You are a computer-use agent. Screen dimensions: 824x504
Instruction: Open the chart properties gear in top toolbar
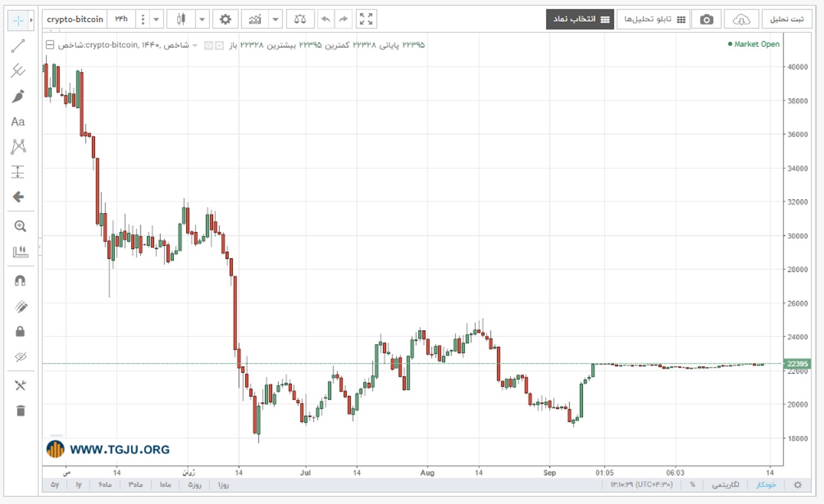tap(225, 19)
